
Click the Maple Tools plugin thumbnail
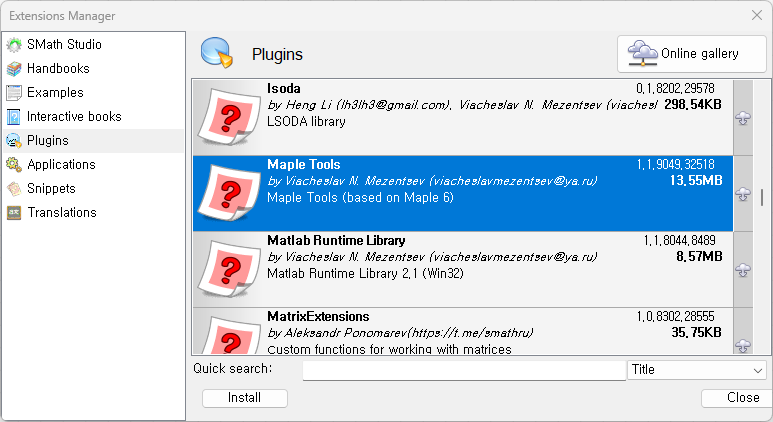[228, 193]
